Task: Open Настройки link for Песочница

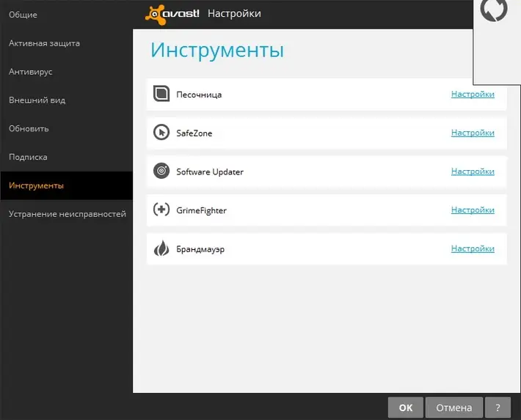Action: [473, 95]
